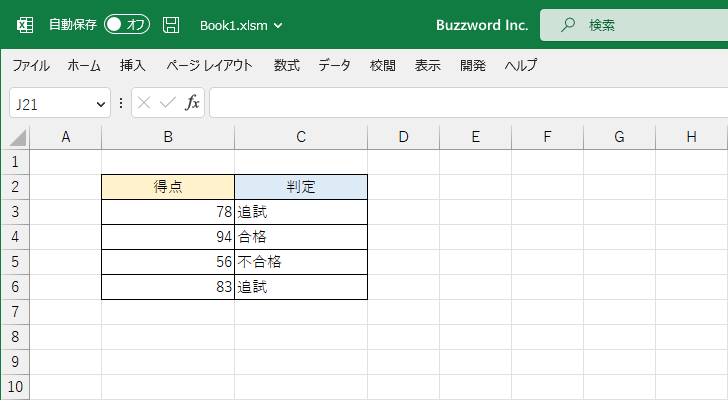Select row 8 header
The image size is (728, 400).
(x=15, y=337)
